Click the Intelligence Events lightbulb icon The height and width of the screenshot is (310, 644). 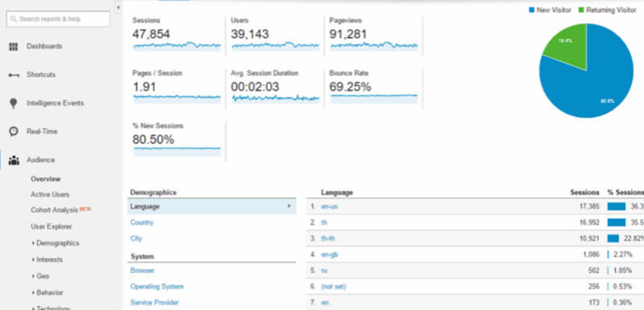[13, 103]
